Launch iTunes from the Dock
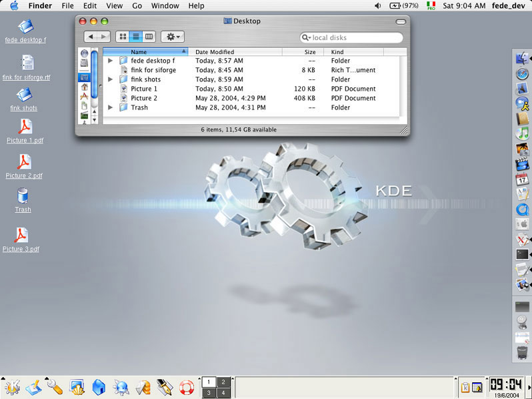 coord(522,134)
